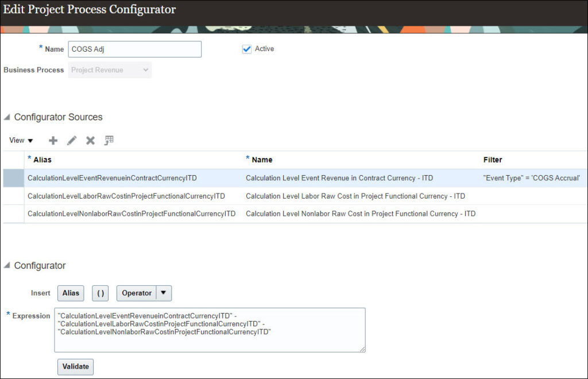The image size is (588, 379).
Task: Open the Business Process dropdown
Action: (110, 70)
